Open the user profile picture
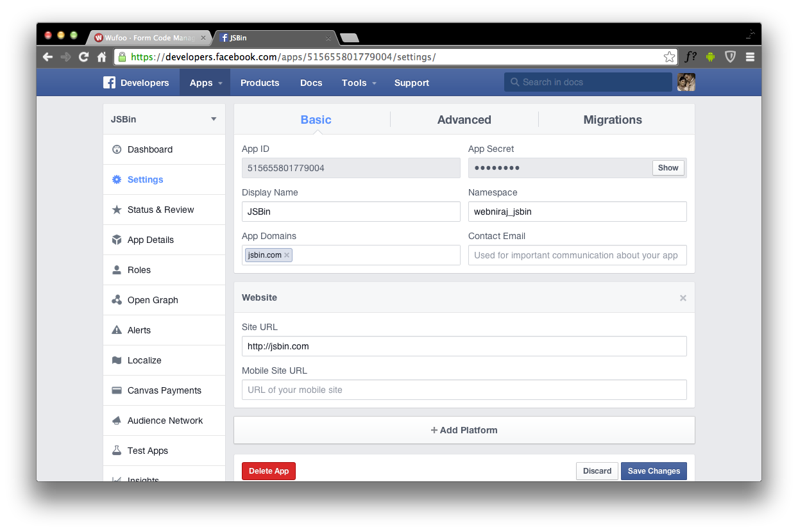 (x=686, y=82)
